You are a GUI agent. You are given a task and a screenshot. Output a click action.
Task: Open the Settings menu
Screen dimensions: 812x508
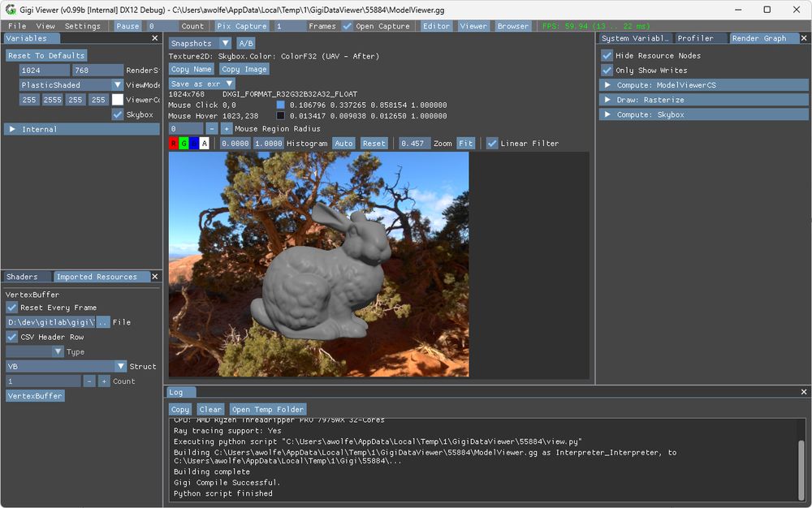pos(82,26)
